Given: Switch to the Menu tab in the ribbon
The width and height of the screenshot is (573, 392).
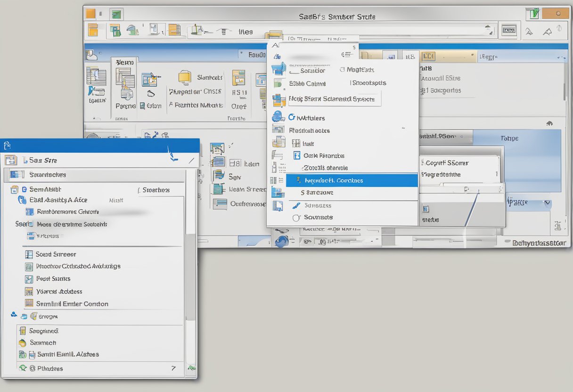Looking at the screenshot, I should 124,62.
